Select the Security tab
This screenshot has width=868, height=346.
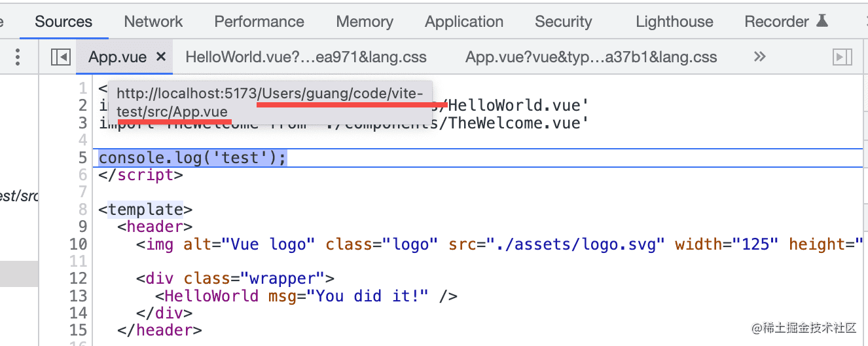coord(563,22)
